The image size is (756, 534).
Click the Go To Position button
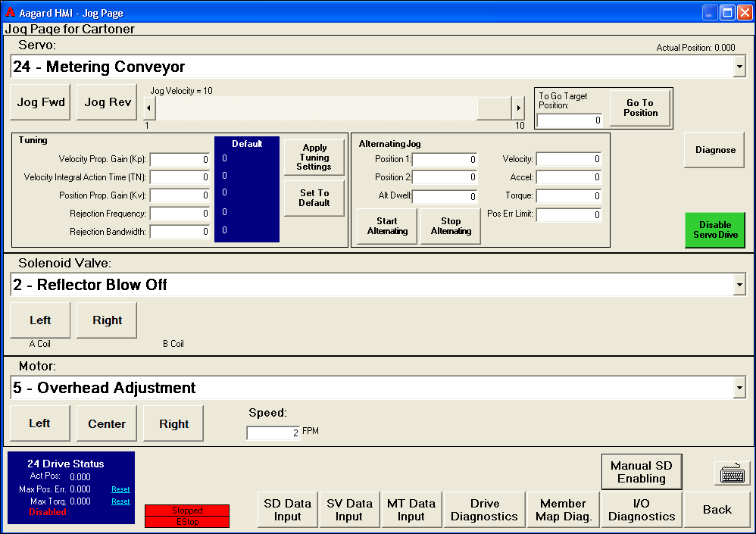click(x=640, y=108)
